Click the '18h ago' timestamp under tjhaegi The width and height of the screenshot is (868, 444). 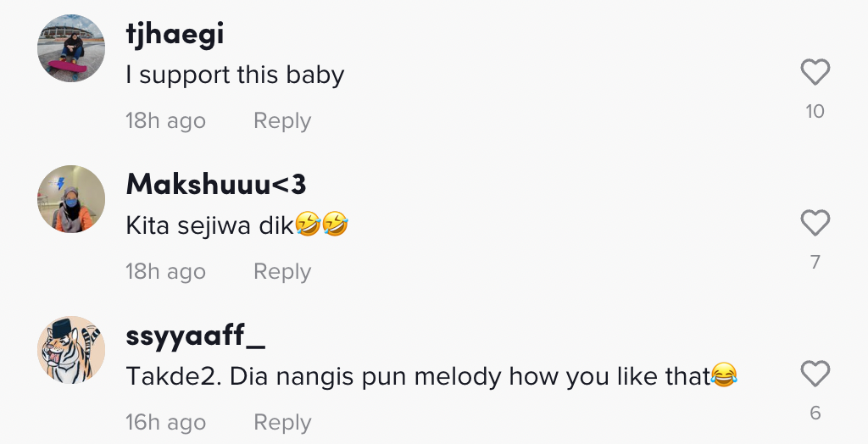point(165,121)
